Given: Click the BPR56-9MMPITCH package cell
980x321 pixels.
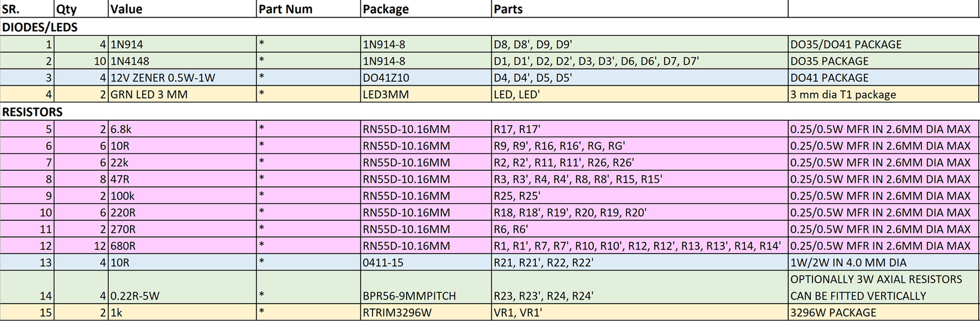Looking at the screenshot, I should pyautogui.click(x=426, y=287).
